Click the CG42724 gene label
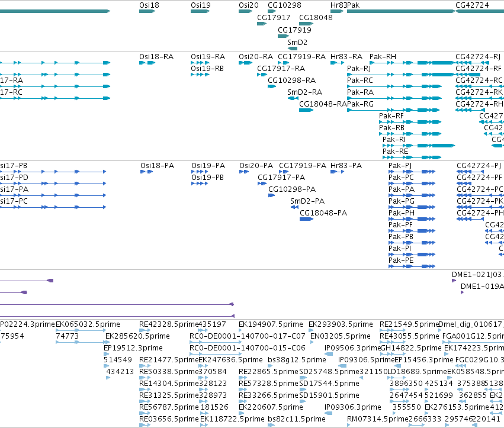The image size is (504, 428). coord(472,5)
